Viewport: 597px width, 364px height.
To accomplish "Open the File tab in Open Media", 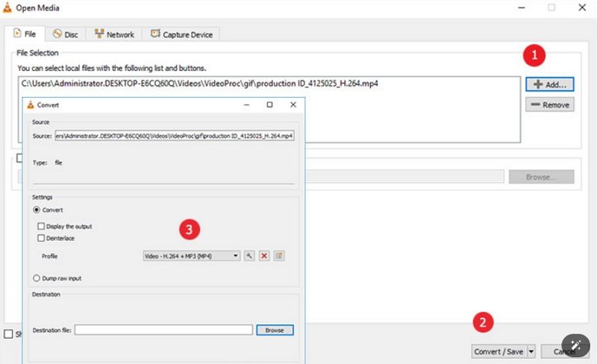I will tap(25, 34).
